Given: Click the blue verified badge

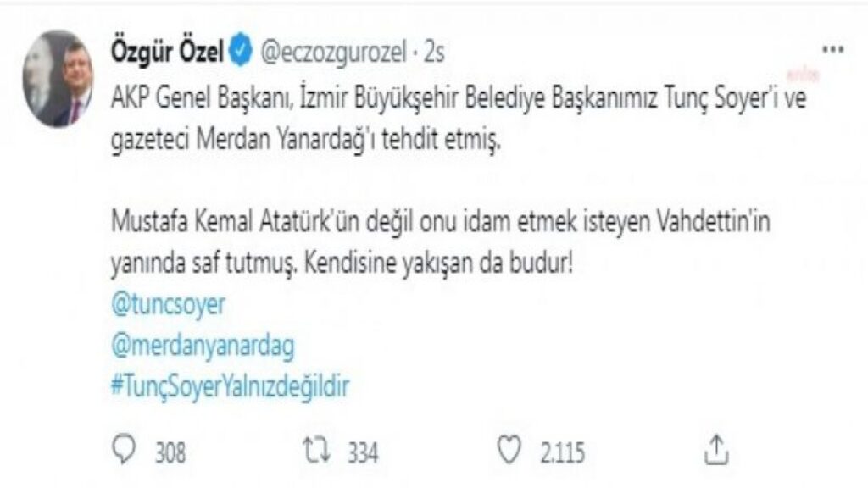Looking at the screenshot, I should pyautogui.click(x=240, y=52).
